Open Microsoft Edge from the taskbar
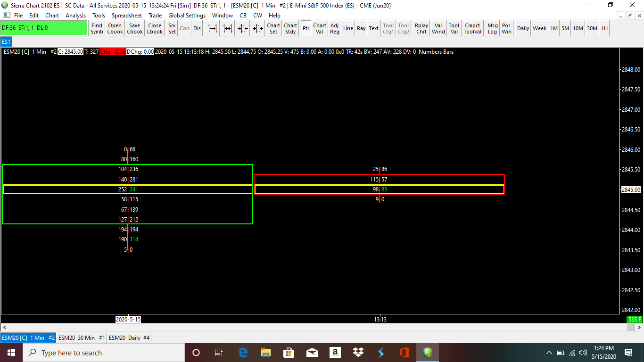Image resolution: width=644 pixels, height=362 pixels. point(243,353)
